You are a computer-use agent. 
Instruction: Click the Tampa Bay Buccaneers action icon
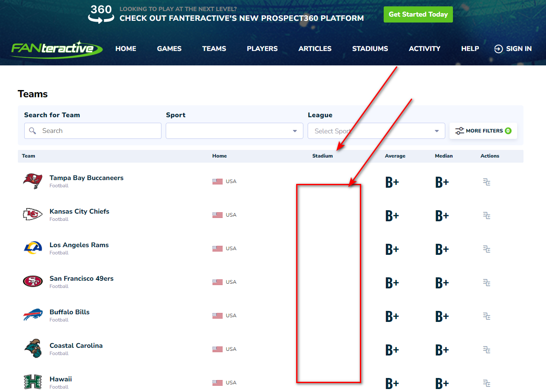tap(487, 182)
